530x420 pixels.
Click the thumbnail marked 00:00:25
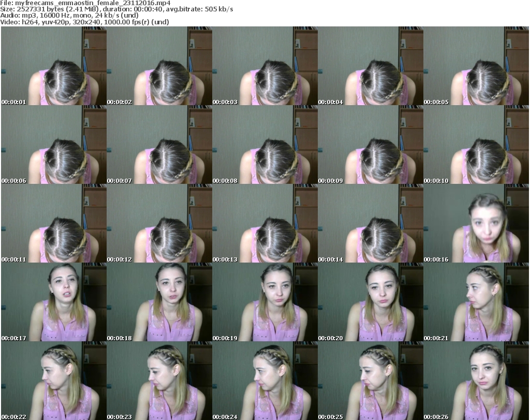pos(371,381)
